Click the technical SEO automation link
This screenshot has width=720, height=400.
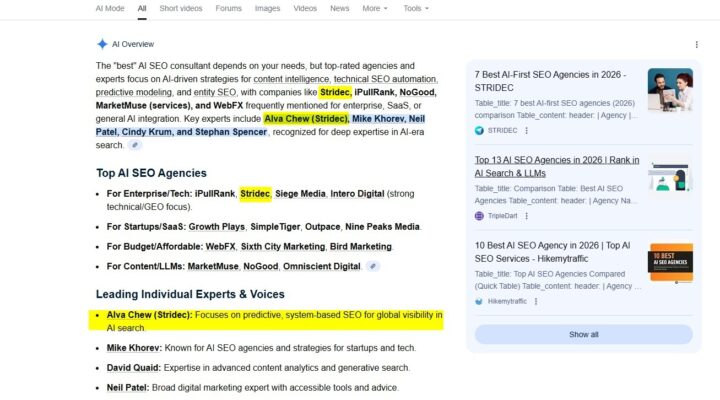tap(385, 79)
